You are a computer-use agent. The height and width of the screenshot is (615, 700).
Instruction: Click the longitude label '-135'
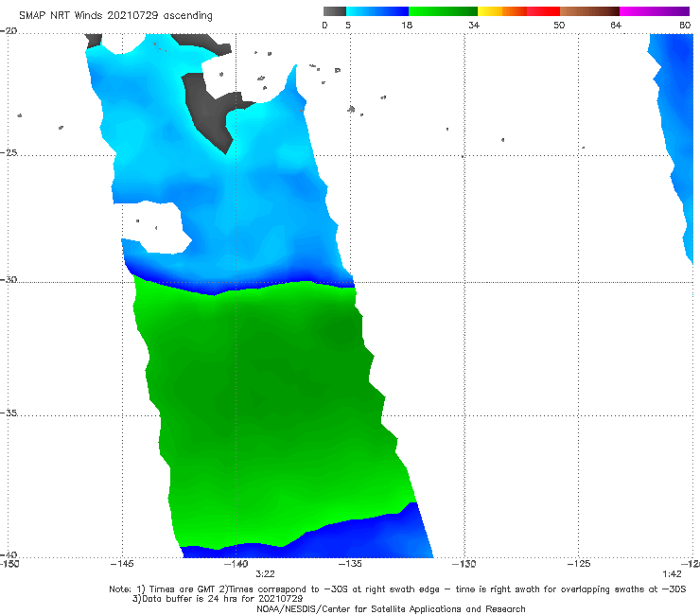coord(350,564)
